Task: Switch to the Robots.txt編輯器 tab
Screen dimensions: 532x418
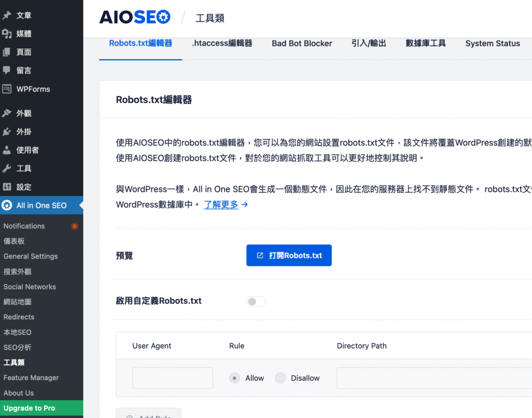Action: coord(140,44)
